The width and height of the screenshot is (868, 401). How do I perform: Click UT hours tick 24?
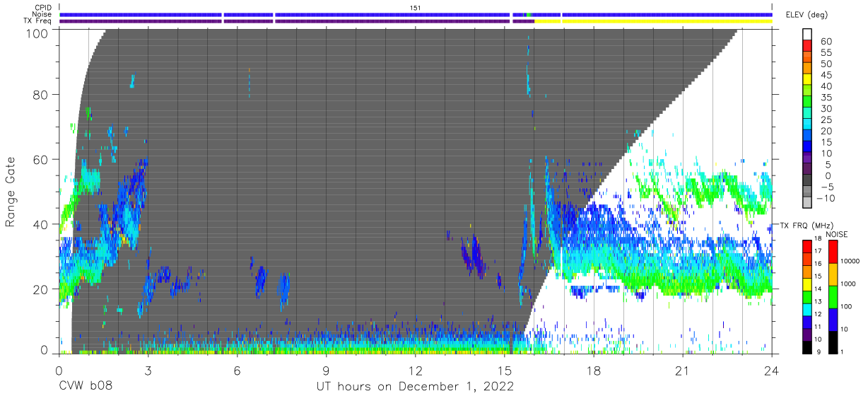coord(772,370)
